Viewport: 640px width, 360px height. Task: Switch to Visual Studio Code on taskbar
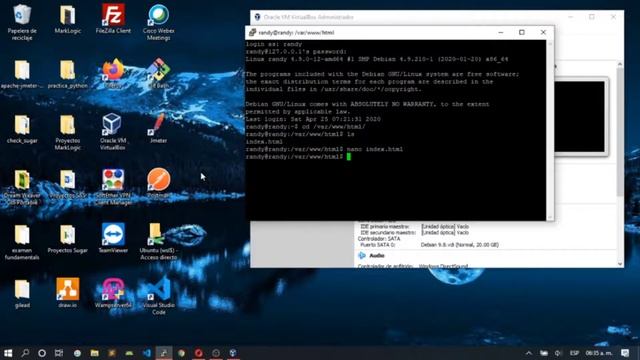[147, 353]
